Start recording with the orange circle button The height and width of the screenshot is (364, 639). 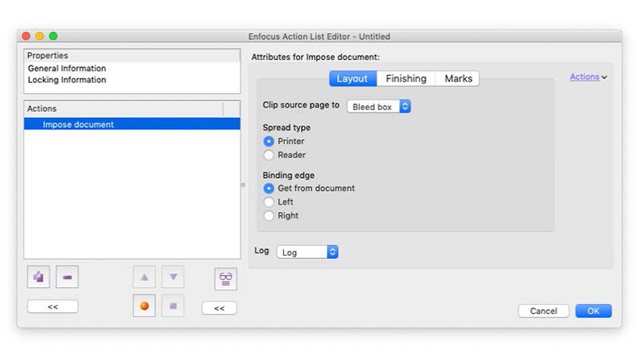click(x=144, y=306)
